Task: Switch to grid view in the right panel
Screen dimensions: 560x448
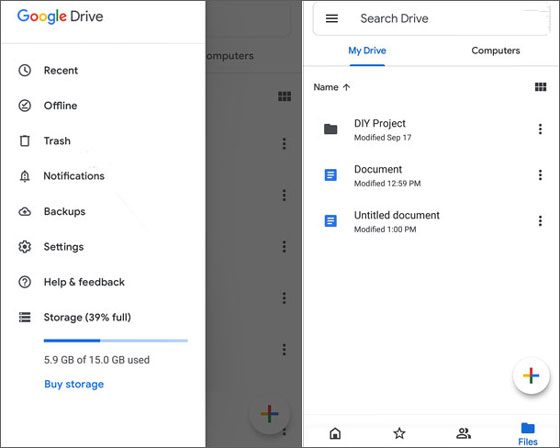Action: click(x=540, y=87)
